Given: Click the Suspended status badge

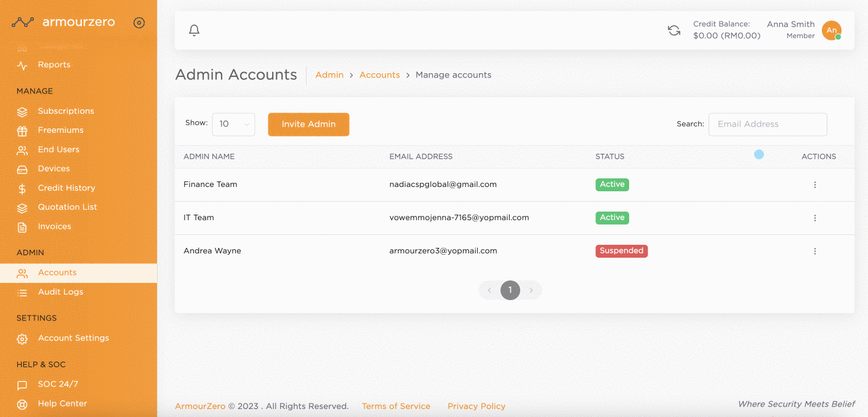Looking at the screenshot, I should (621, 251).
